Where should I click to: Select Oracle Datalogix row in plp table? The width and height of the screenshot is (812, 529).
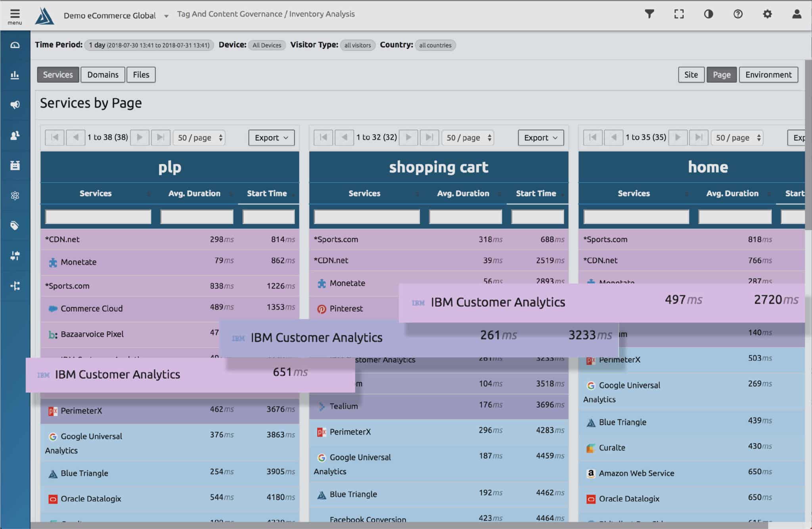point(170,499)
